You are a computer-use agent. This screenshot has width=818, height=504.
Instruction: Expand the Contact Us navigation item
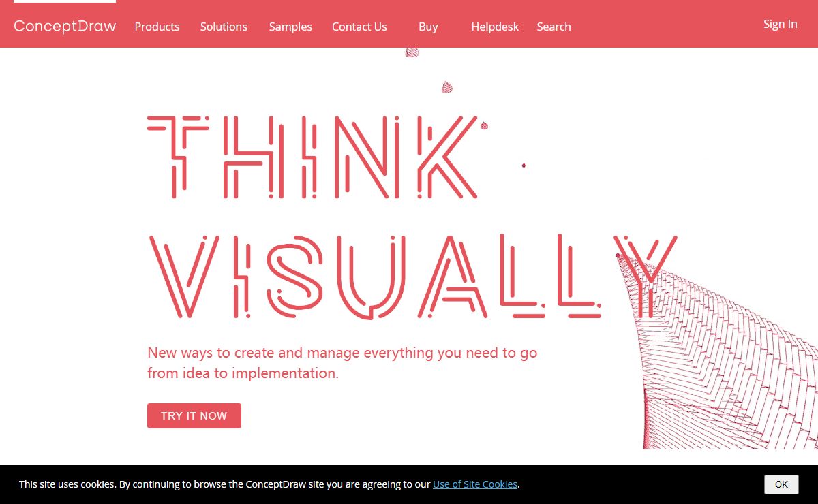coord(359,27)
